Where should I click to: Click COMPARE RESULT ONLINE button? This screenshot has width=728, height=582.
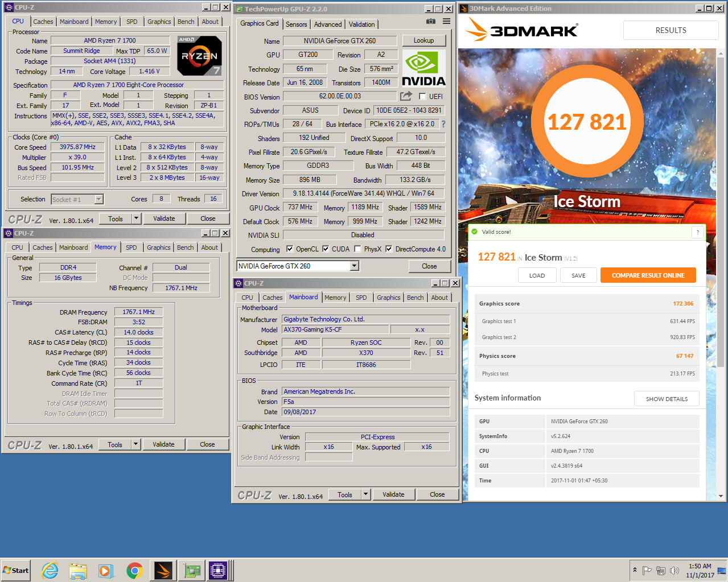(648, 275)
